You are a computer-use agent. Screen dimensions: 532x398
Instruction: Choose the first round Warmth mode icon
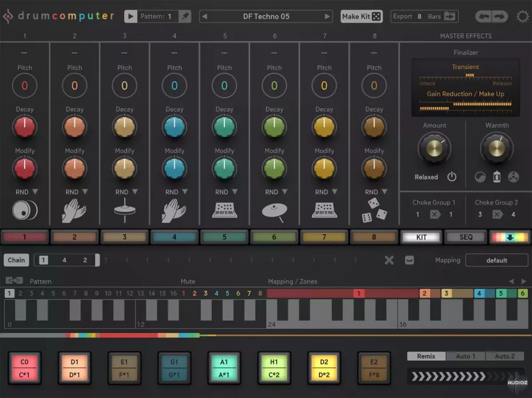pyautogui.click(x=480, y=177)
